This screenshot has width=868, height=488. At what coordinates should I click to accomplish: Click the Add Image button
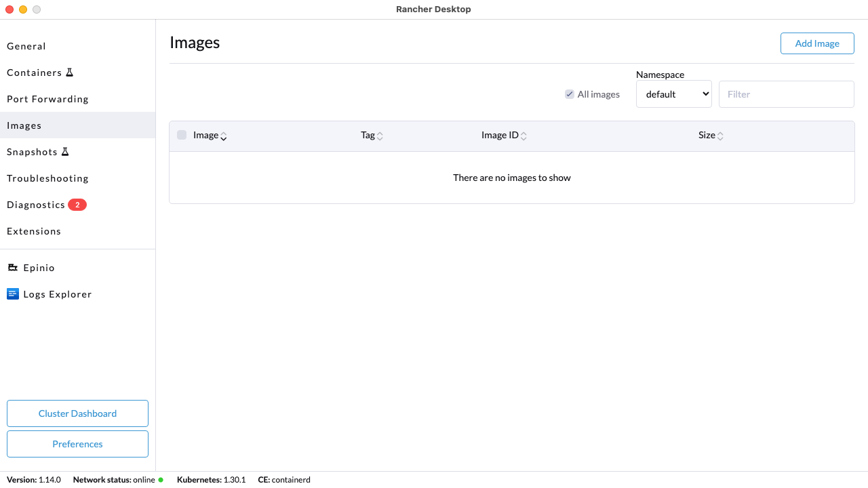pyautogui.click(x=817, y=43)
